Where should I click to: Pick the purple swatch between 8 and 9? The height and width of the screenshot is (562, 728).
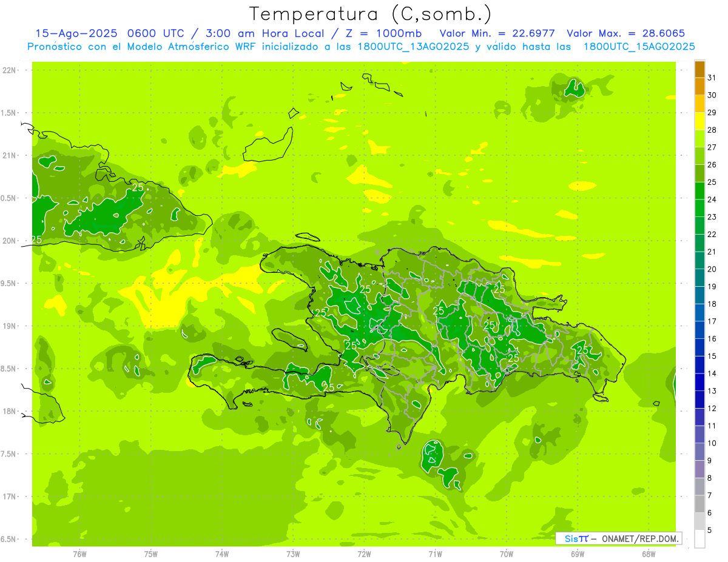(x=699, y=469)
